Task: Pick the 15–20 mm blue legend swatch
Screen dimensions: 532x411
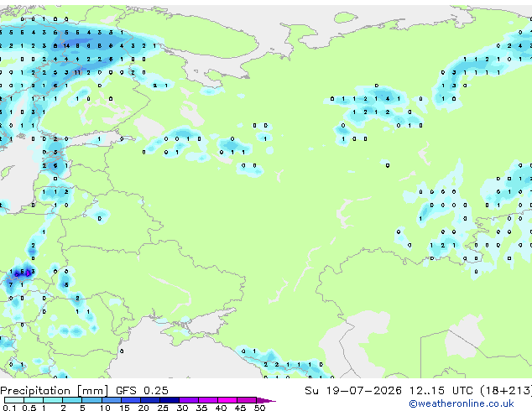Action: (x=130, y=400)
